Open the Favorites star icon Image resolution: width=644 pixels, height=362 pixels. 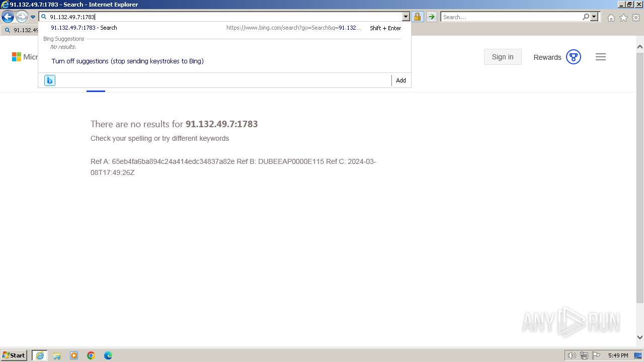coord(623,18)
